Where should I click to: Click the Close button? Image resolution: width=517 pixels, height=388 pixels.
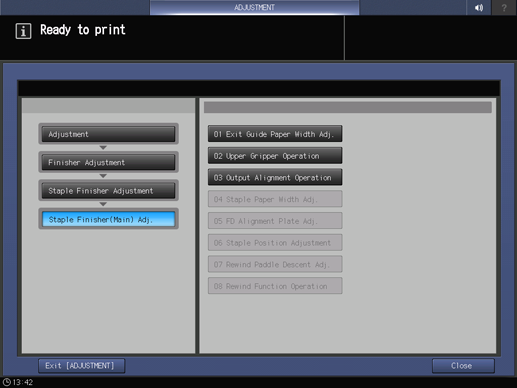click(x=463, y=366)
